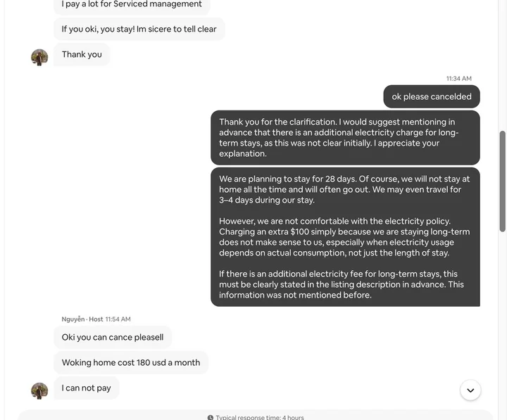Image resolution: width=507 pixels, height=420 pixels.
Task: Open host avatar beside 'Thank you' message
Action: tap(39, 58)
